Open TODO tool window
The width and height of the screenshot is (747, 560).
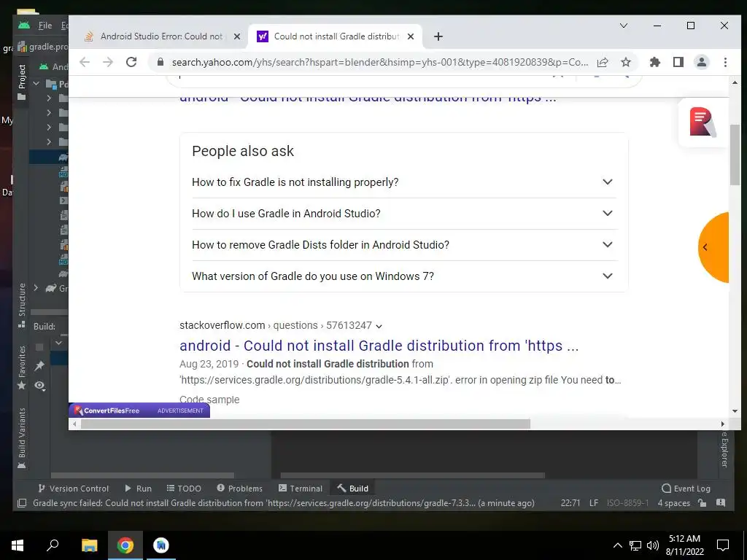184,489
